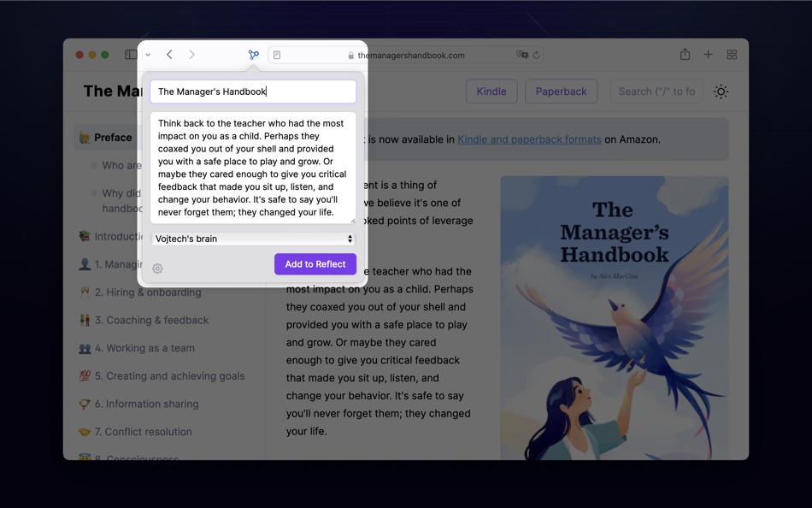Click the translate icon in address bar
The height and width of the screenshot is (508, 812).
click(x=521, y=55)
